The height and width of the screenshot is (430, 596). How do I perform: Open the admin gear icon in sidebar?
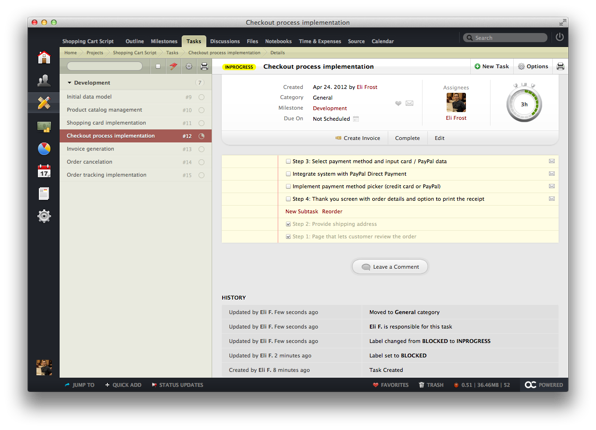pos(44,216)
